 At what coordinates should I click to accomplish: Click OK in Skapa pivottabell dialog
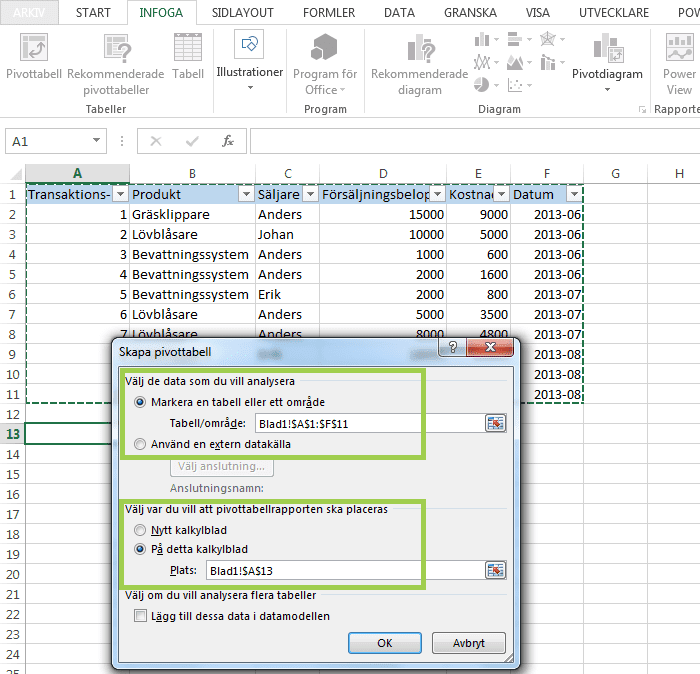coord(384,643)
